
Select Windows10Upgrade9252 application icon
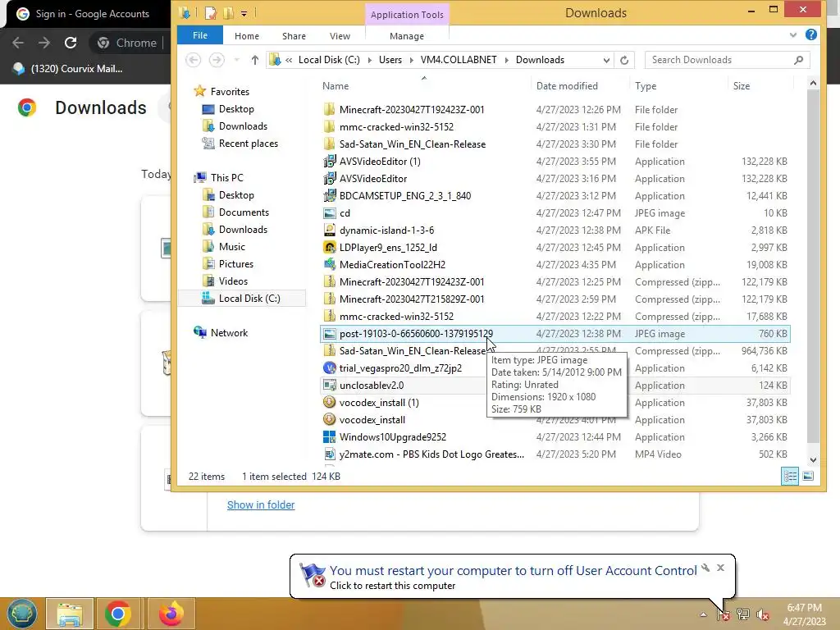(x=330, y=437)
